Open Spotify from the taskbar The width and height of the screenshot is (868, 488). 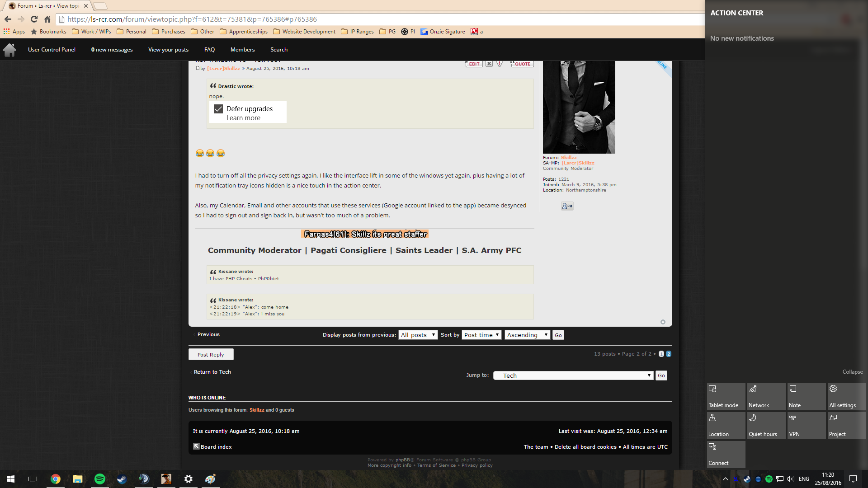point(100,479)
